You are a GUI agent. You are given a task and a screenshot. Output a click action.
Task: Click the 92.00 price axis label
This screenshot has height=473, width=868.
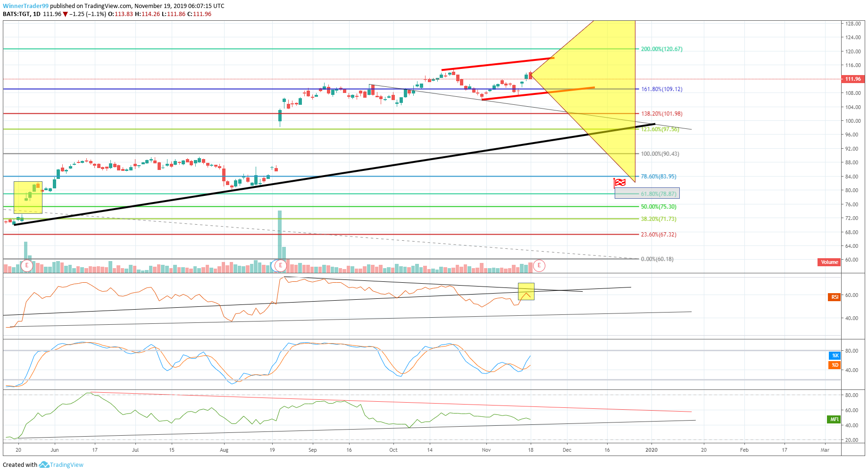[x=852, y=149]
